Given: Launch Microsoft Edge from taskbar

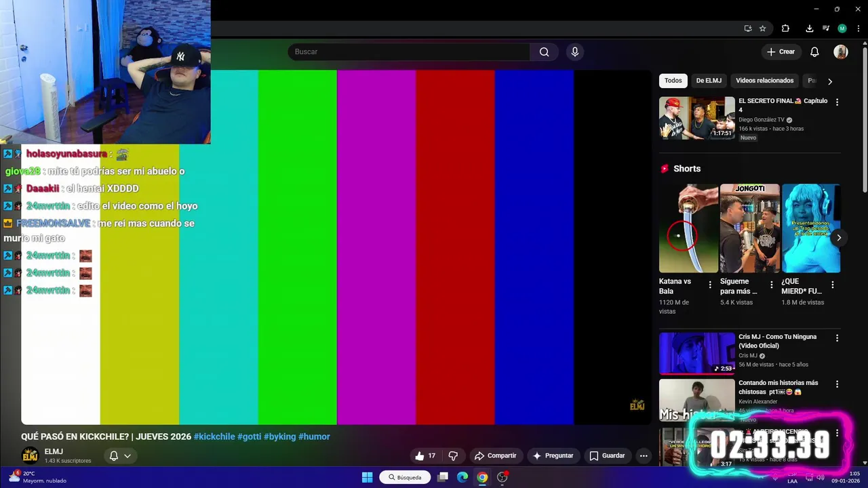Looking at the screenshot, I should [x=462, y=477].
